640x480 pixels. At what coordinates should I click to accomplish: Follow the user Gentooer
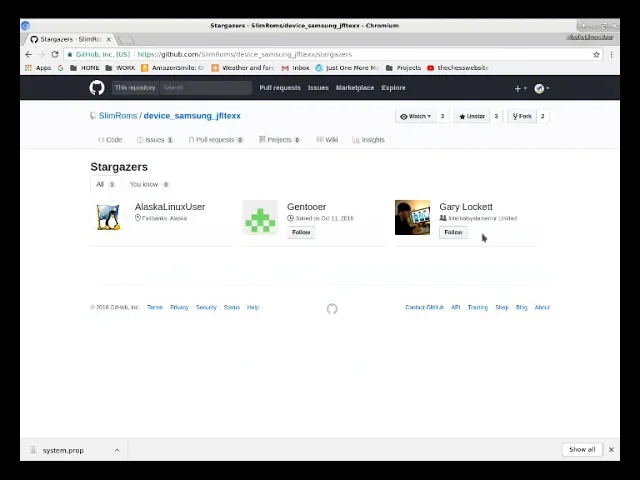pyautogui.click(x=301, y=232)
